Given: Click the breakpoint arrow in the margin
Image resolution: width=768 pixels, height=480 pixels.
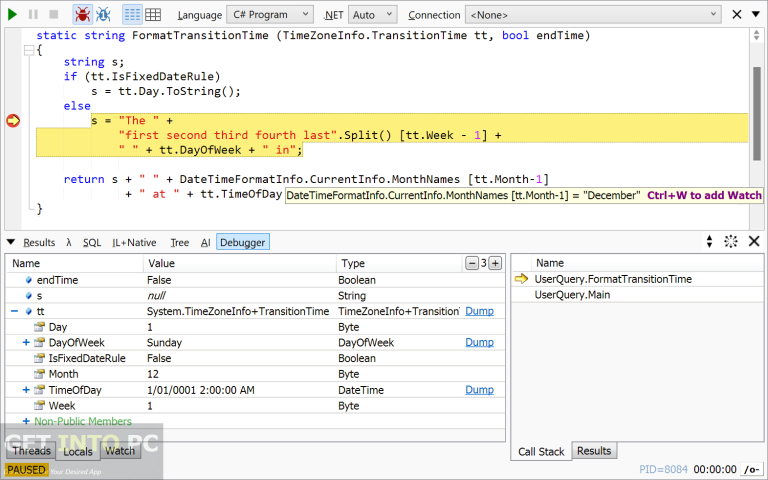Looking at the screenshot, I should [x=13, y=120].
